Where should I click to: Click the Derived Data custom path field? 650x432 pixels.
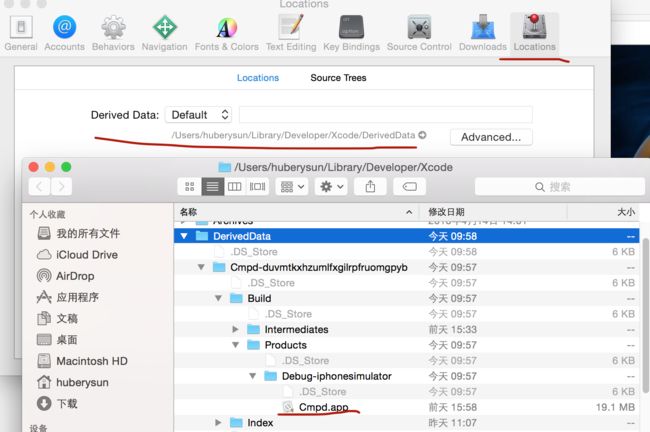pos(386,115)
